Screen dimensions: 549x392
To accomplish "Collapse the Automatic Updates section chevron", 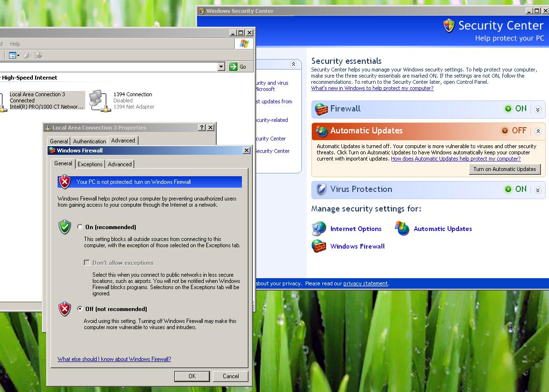I will click(x=538, y=131).
